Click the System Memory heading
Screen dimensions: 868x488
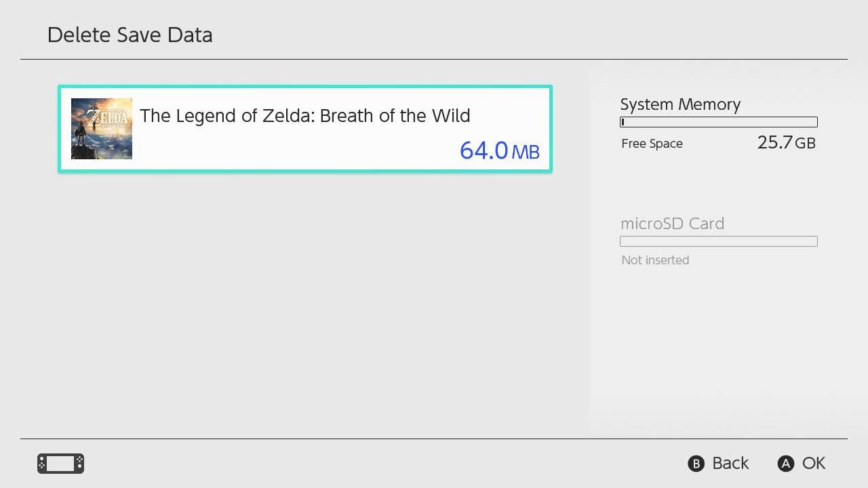point(680,104)
